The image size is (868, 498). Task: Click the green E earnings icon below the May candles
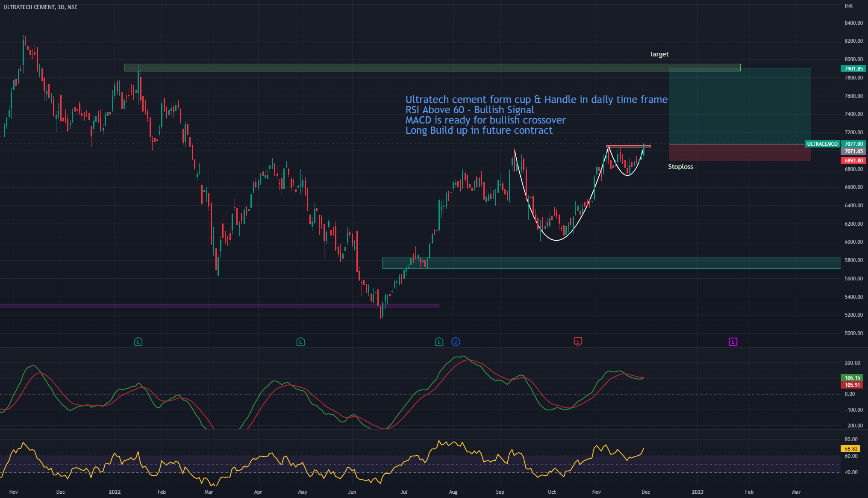pyautogui.click(x=300, y=342)
